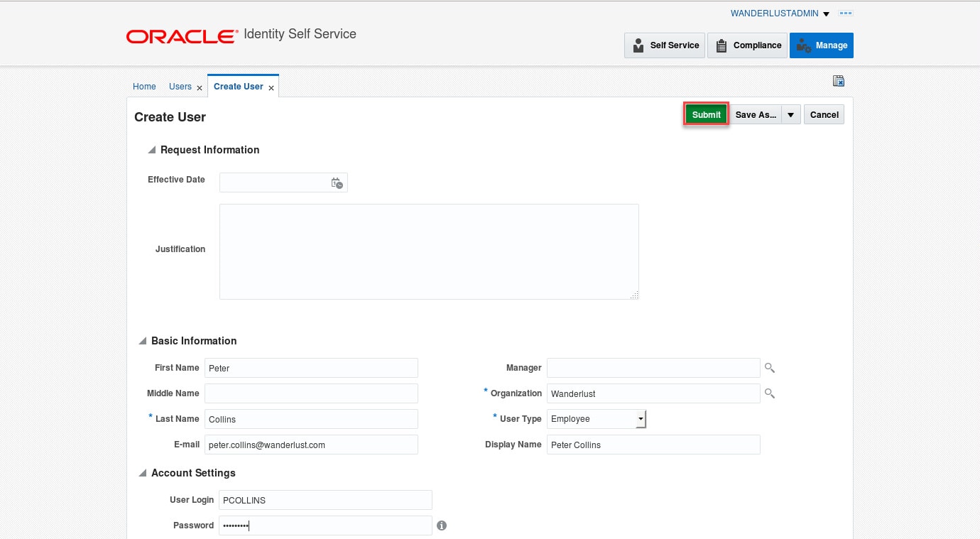Expand the Save As dropdown arrow
Image resolution: width=980 pixels, height=539 pixels.
[x=791, y=115]
